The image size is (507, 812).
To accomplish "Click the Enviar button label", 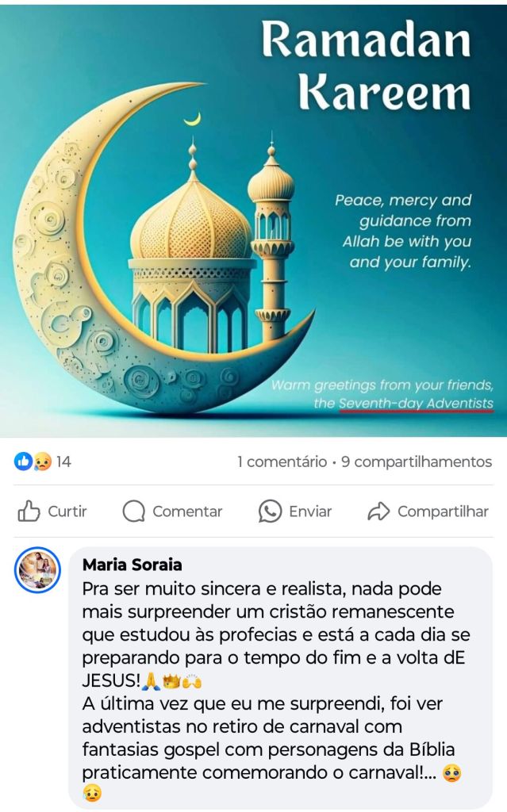I will (x=310, y=511).
